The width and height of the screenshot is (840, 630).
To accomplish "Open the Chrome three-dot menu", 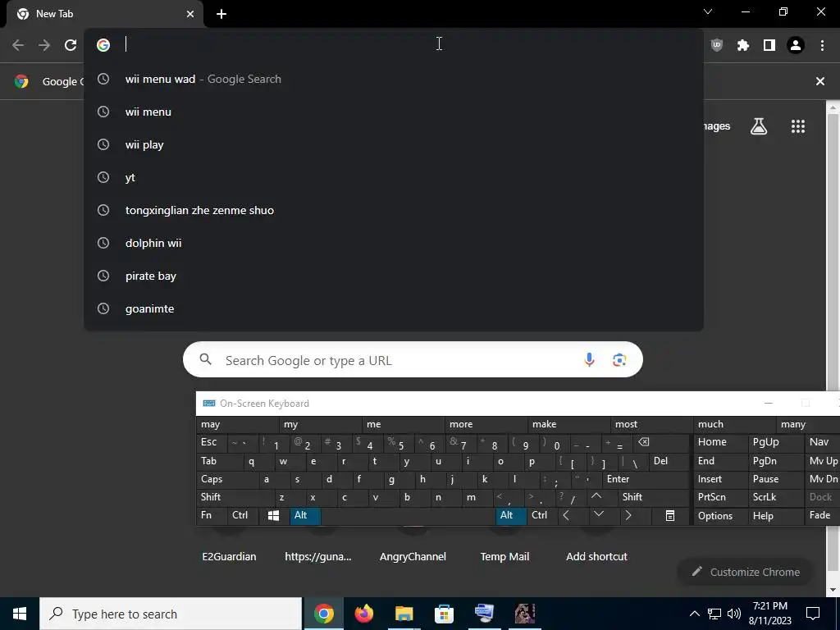I will (822, 45).
